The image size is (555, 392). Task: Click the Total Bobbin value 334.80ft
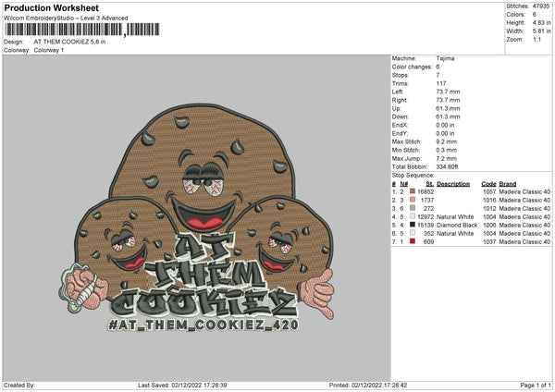click(447, 166)
